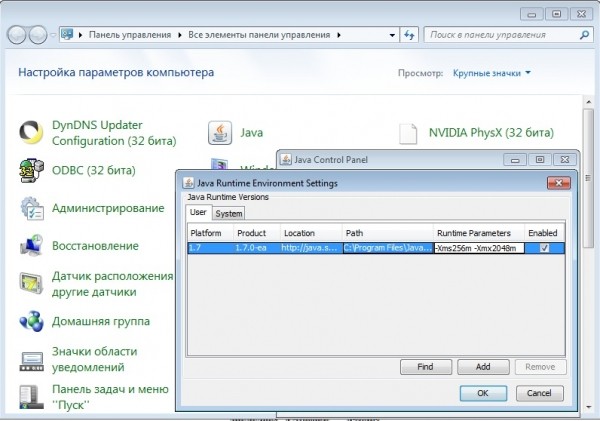Select the Platform cell "1.7"

pos(210,248)
